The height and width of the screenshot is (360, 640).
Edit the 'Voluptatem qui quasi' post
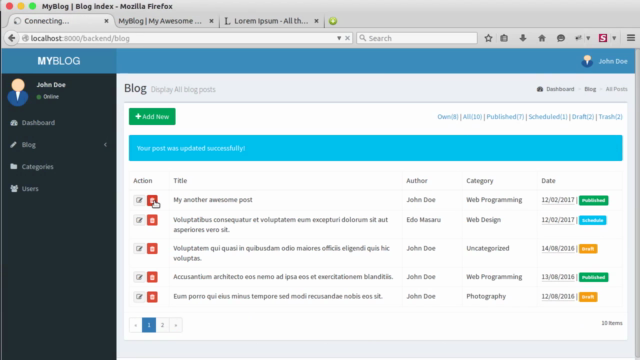[x=139, y=249]
